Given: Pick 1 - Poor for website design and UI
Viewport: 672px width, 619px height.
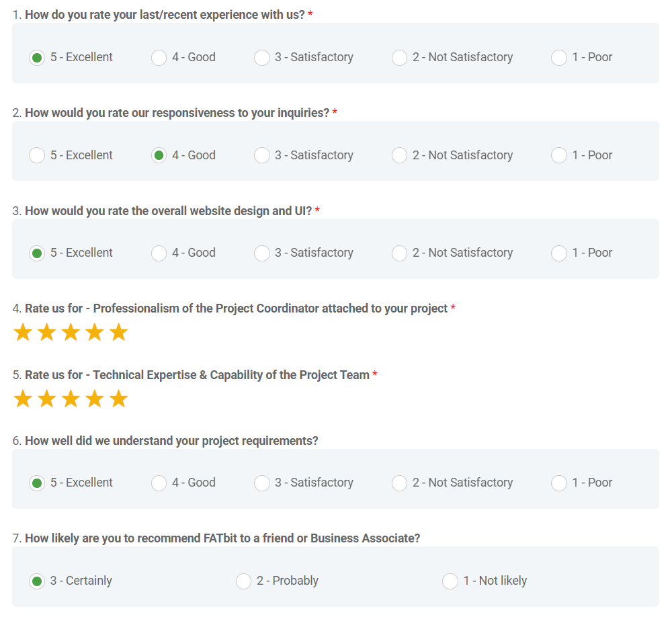Looking at the screenshot, I should tap(559, 253).
